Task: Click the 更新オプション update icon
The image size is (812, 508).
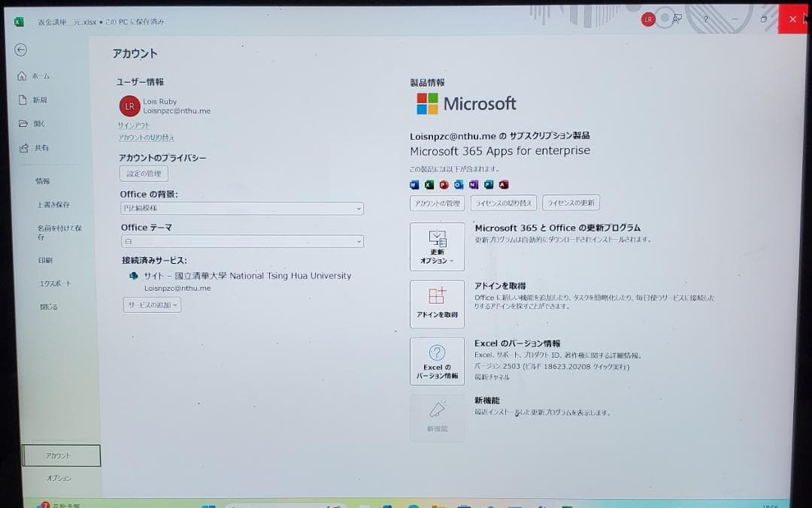Action: 437,246
